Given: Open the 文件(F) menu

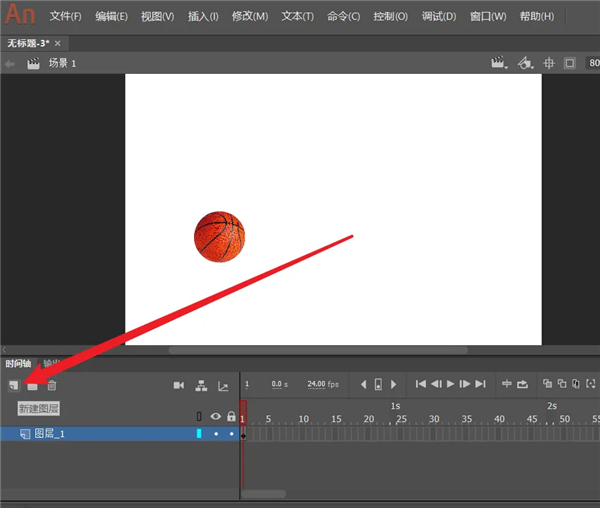Looking at the screenshot, I should click(65, 17).
